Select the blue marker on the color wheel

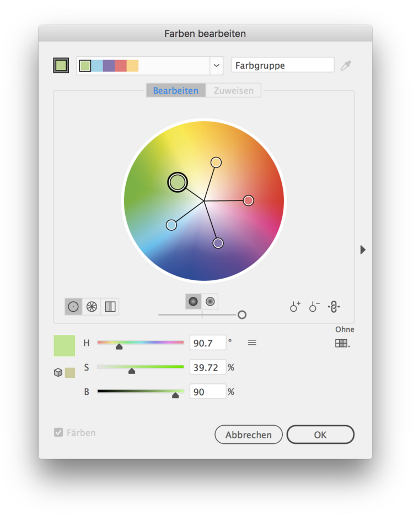[171, 225]
